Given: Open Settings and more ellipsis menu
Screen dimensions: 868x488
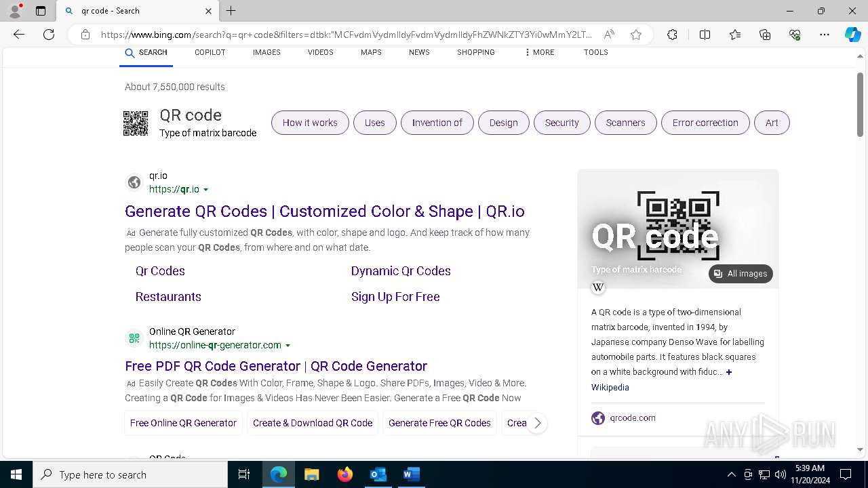Looking at the screenshot, I should pyautogui.click(x=825, y=35).
